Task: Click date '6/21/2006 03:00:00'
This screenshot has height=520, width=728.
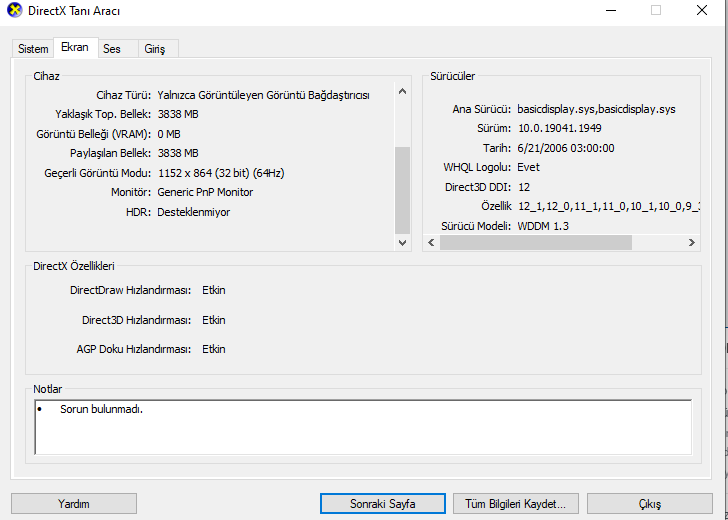Action: tap(566, 148)
